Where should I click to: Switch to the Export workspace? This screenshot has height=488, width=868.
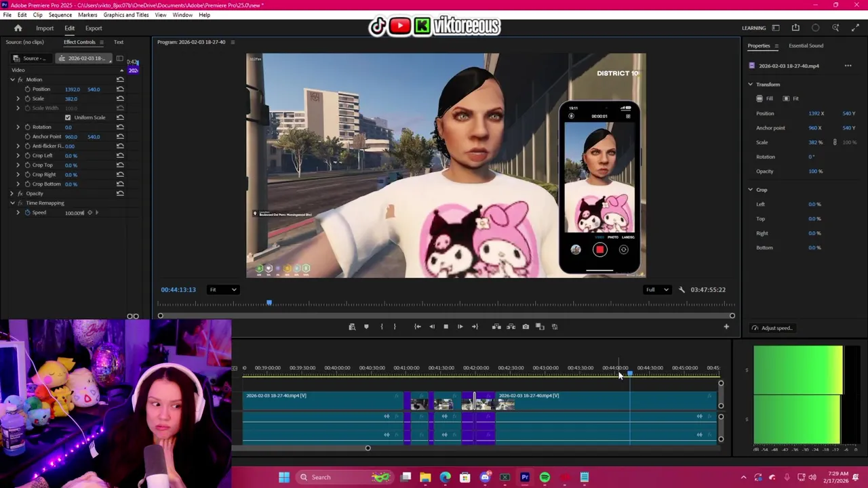(94, 28)
